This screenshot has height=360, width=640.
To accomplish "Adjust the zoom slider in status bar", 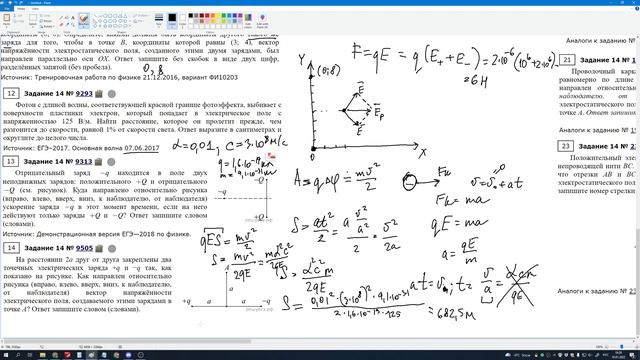I will click(x=621, y=347).
